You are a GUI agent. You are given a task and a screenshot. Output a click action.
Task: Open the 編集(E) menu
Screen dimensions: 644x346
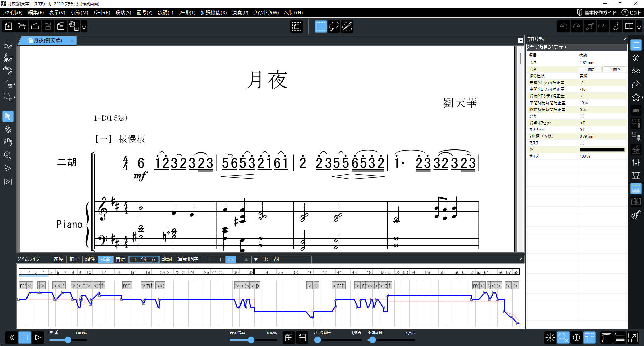tap(36, 13)
